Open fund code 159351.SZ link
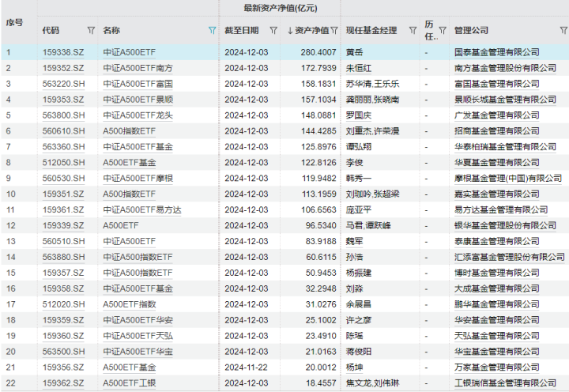The height and width of the screenshot is (392, 569). (x=63, y=194)
